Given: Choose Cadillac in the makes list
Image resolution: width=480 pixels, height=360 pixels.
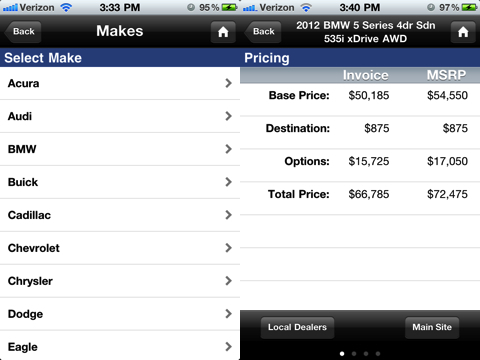Looking at the screenshot, I should coord(120,215).
